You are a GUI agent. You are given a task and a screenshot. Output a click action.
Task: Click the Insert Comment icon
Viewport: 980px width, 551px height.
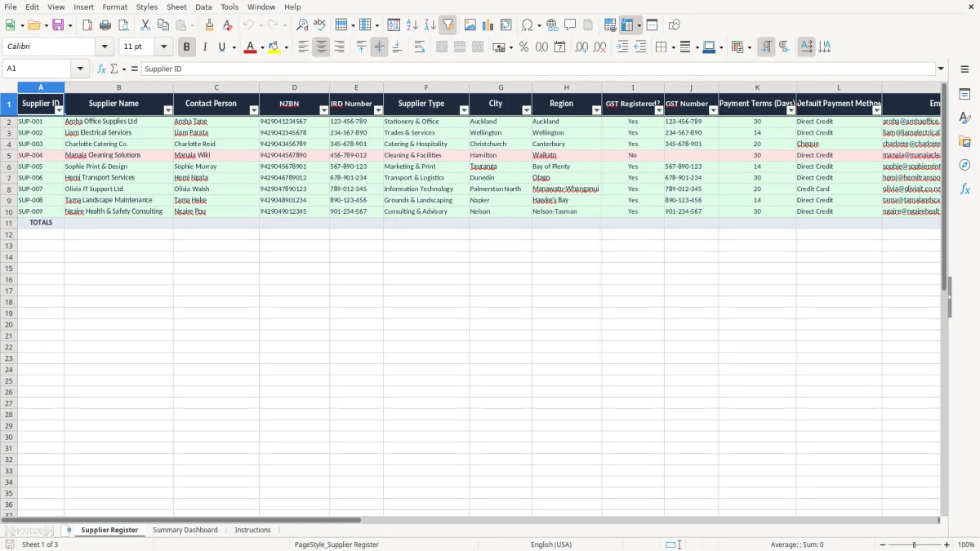(570, 25)
